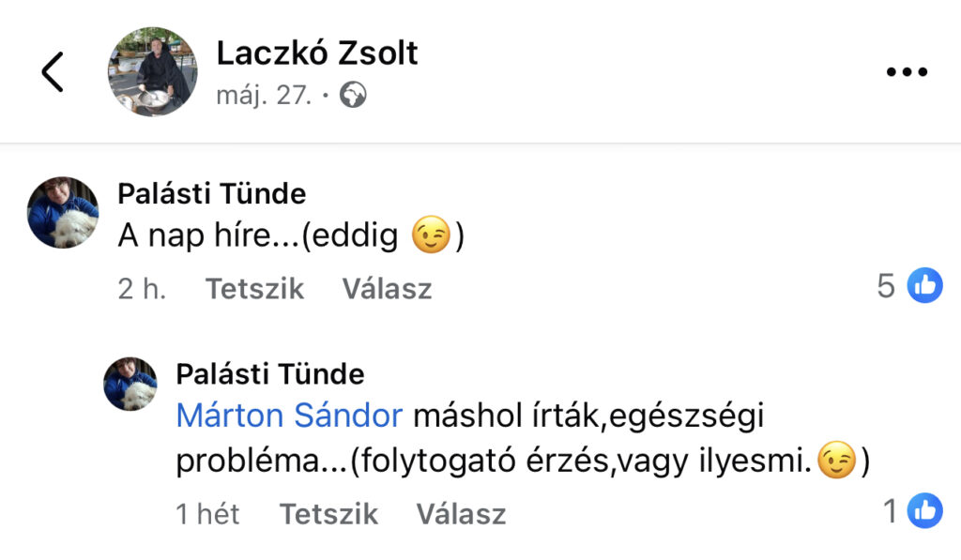Reply to the 'A nap híre' comment via Válasz

point(387,289)
